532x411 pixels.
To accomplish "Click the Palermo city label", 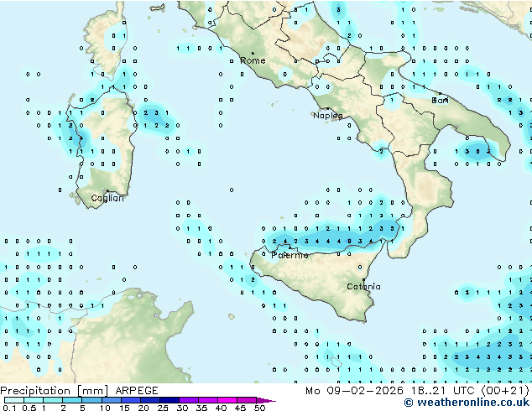I will 289,255.
